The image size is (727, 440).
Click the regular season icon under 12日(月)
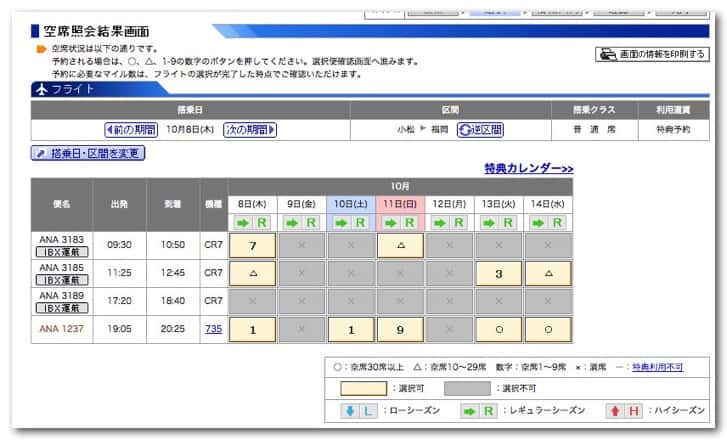450,223
